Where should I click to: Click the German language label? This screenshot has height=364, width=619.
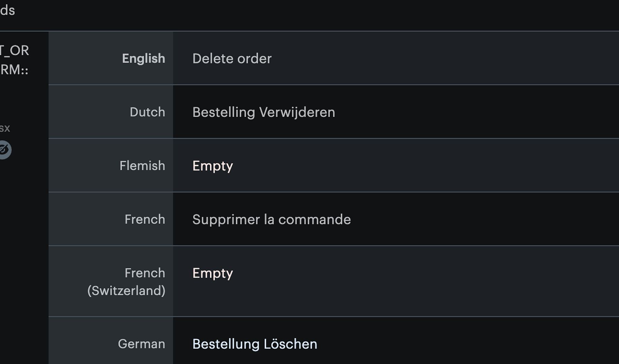(x=141, y=344)
